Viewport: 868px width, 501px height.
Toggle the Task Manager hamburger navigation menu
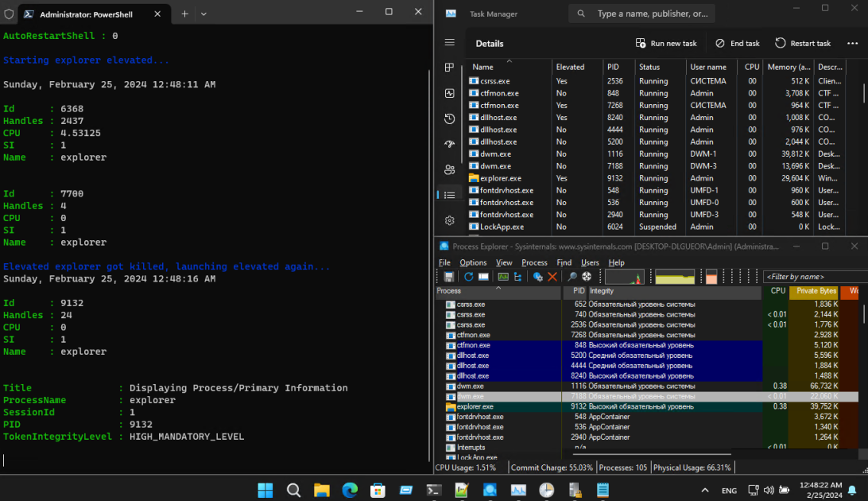(450, 43)
